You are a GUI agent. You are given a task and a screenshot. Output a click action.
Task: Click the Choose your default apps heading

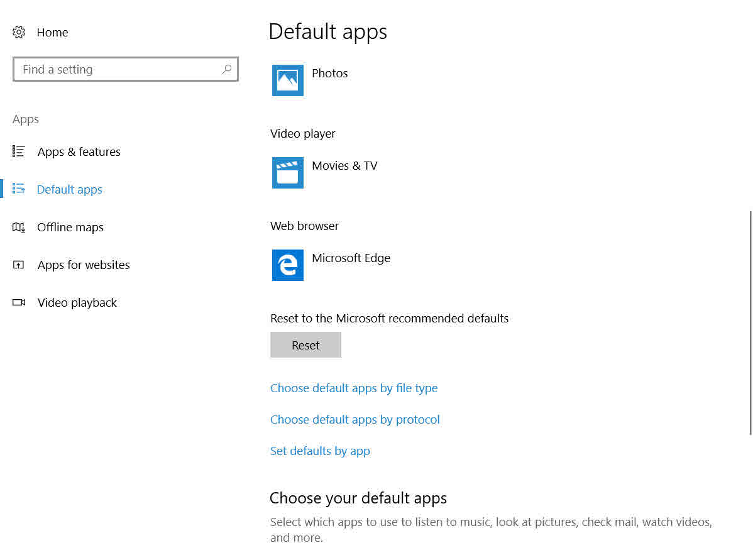tap(358, 498)
